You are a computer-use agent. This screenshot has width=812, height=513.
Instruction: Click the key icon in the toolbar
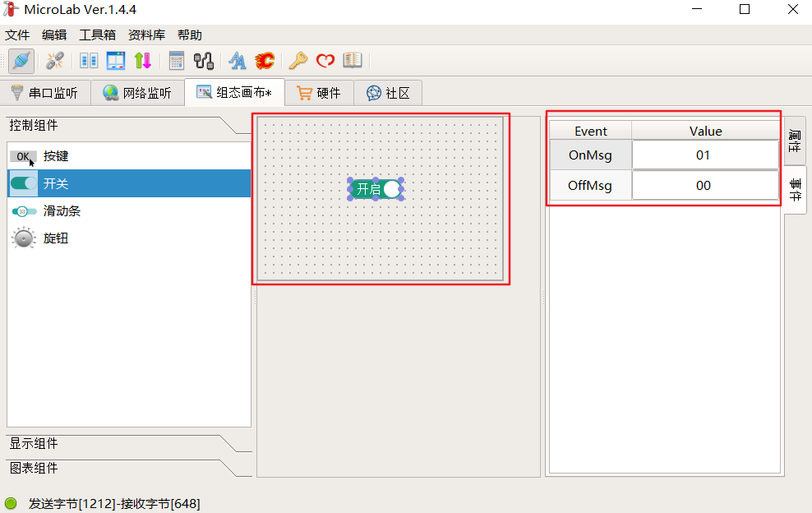click(298, 60)
